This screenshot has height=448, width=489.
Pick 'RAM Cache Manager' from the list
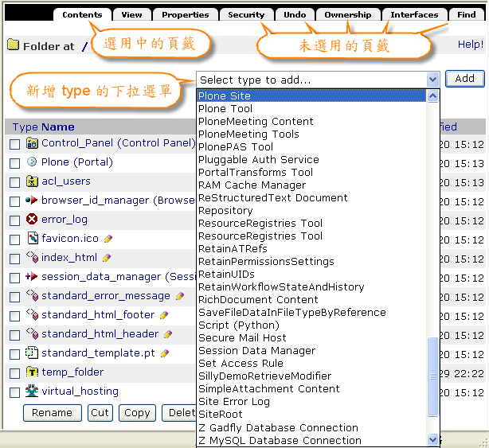311,185
